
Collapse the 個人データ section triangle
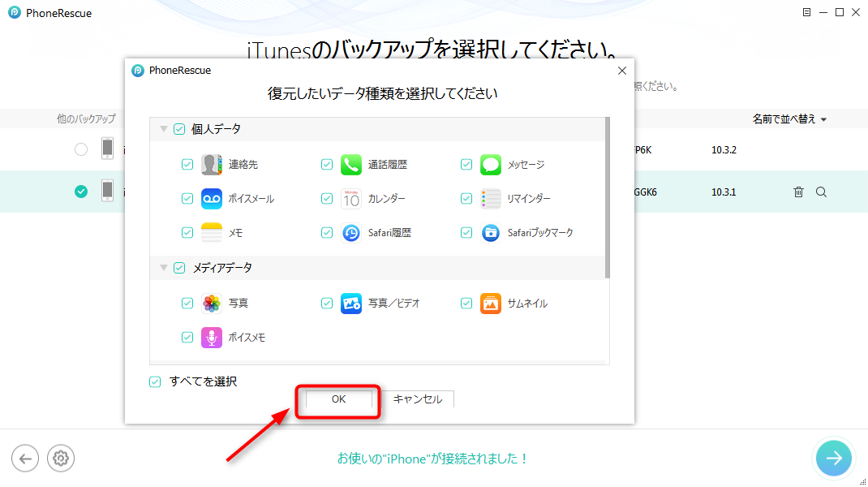click(x=164, y=128)
